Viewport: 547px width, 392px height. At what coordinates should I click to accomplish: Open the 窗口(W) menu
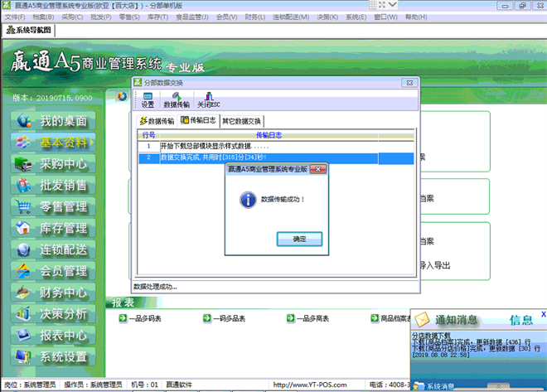385,17
